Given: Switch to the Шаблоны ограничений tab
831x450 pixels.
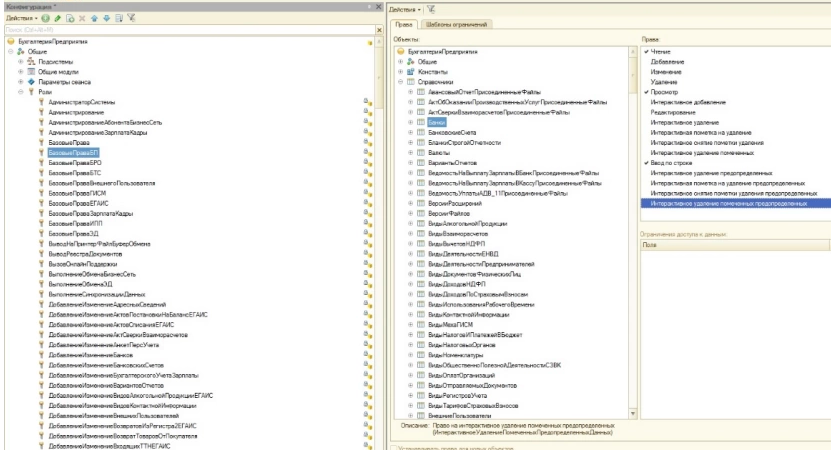Looking at the screenshot, I should 457,24.
